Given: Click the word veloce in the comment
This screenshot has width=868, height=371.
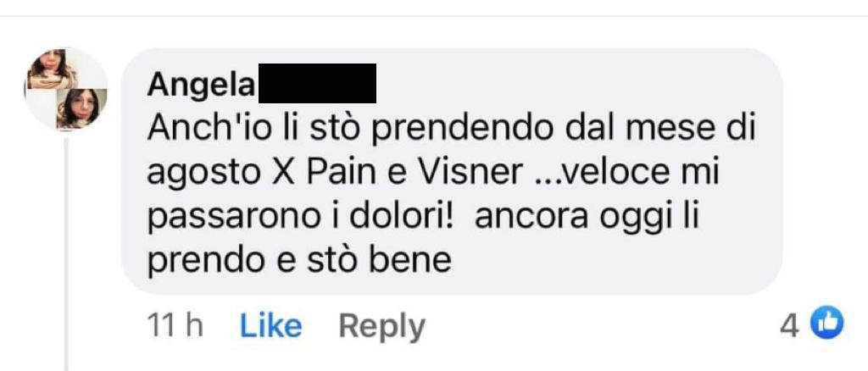Looking at the screenshot, I should pos(607,173).
